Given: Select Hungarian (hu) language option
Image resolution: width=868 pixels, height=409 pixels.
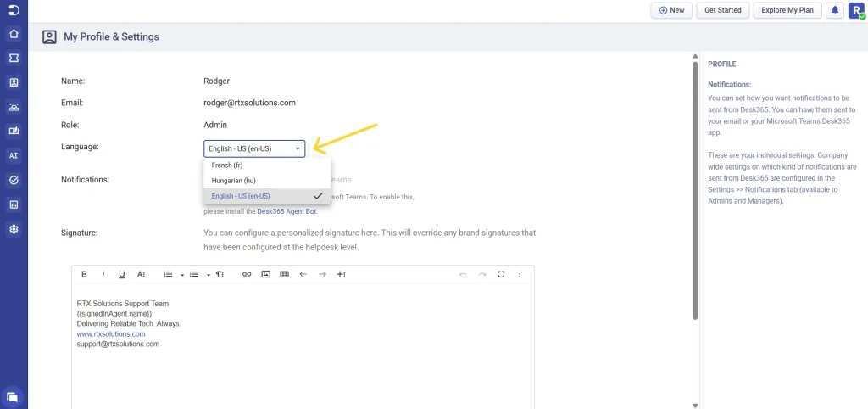Looking at the screenshot, I should click(x=267, y=181).
